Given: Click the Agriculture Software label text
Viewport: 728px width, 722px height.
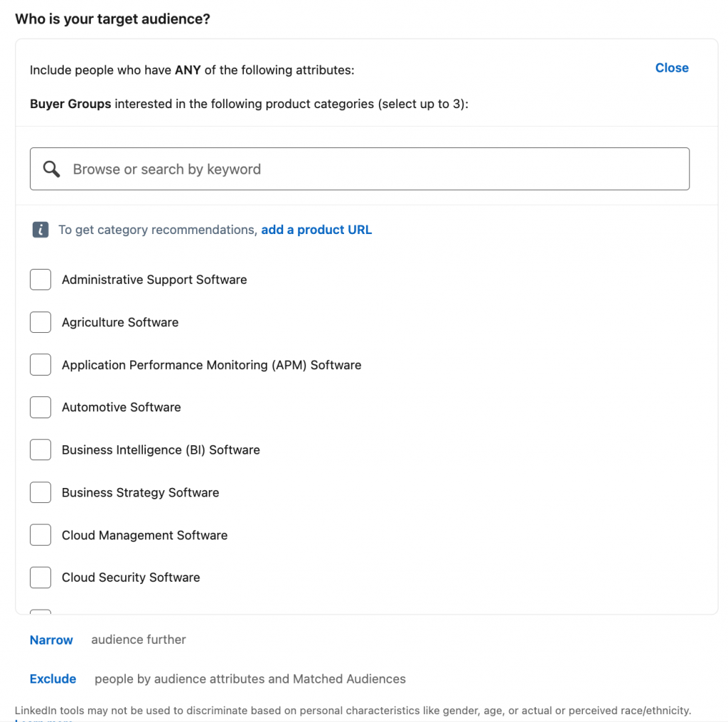Looking at the screenshot, I should point(119,322).
